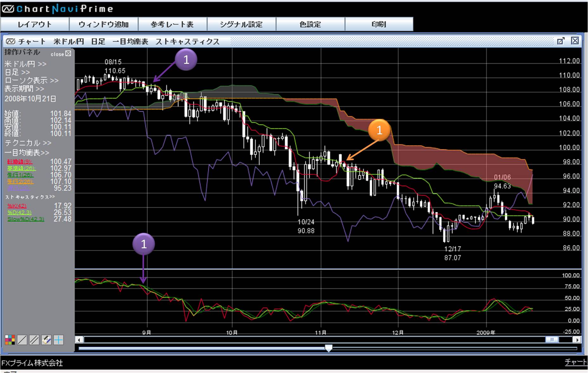
Task: Click the 112.00 price axis label
Action: click(569, 61)
